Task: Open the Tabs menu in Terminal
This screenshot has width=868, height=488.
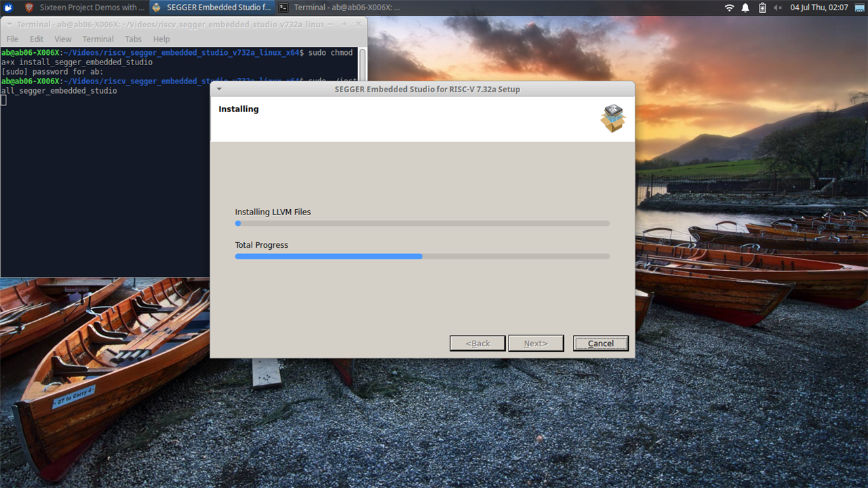Action: point(134,39)
